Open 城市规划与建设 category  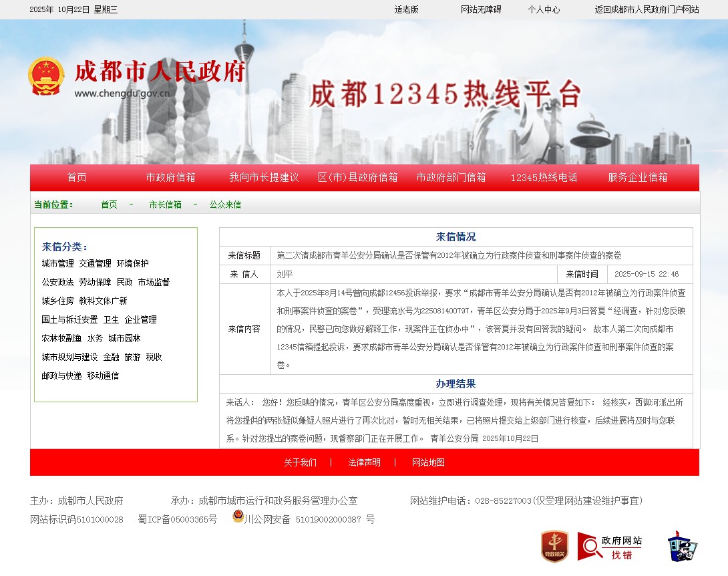[x=69, y=357]
